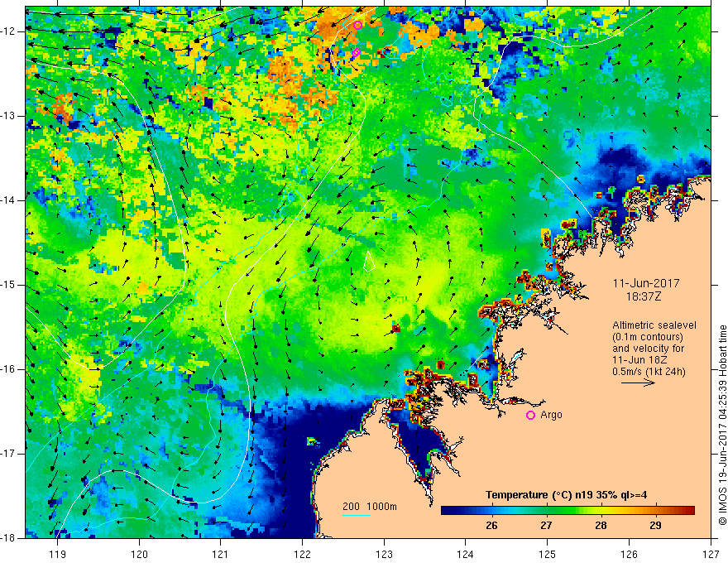Click the cyan bathymetry legend line

point(357,515)
